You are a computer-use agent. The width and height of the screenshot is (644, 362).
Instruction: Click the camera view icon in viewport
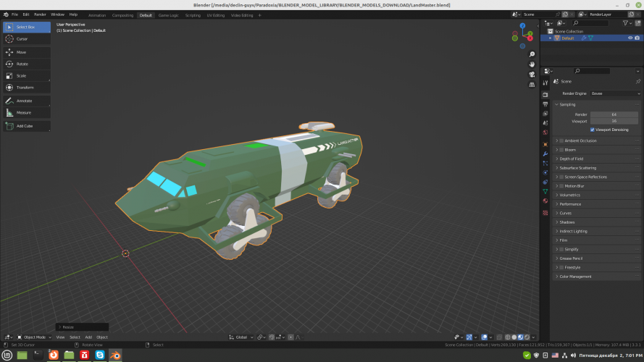(532, 74)
